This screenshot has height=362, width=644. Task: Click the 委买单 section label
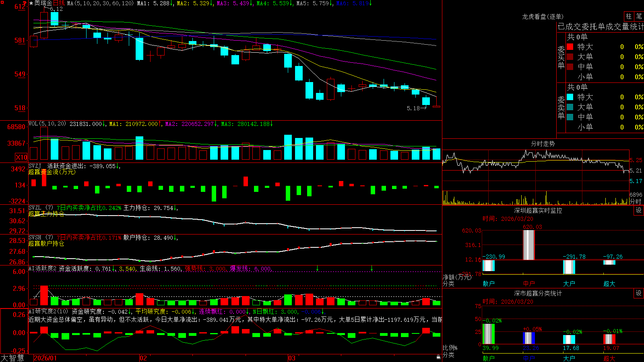coord(561,57)
